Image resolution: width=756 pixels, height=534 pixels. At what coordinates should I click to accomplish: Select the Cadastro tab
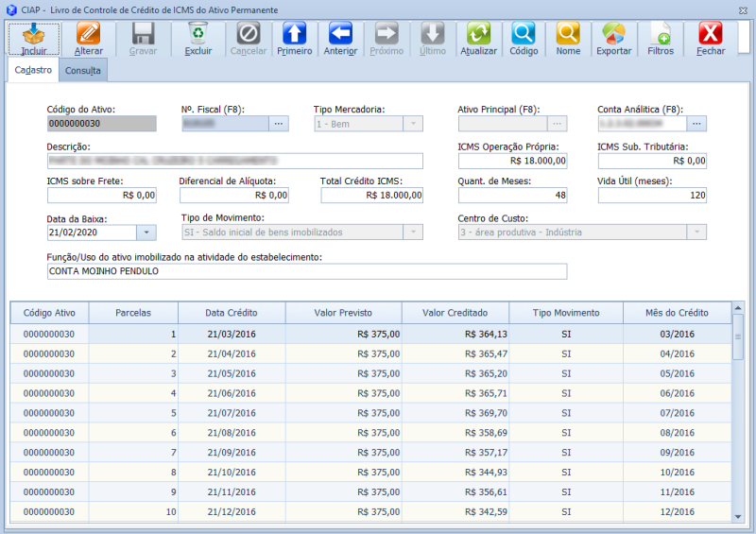pos(33,71)
